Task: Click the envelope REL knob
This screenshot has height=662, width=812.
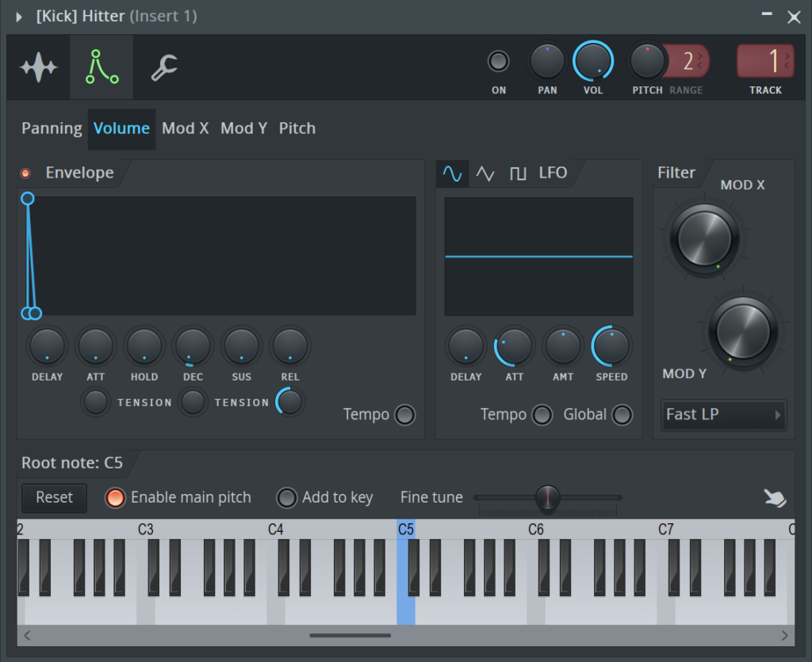Action: [x=290, y=346]
